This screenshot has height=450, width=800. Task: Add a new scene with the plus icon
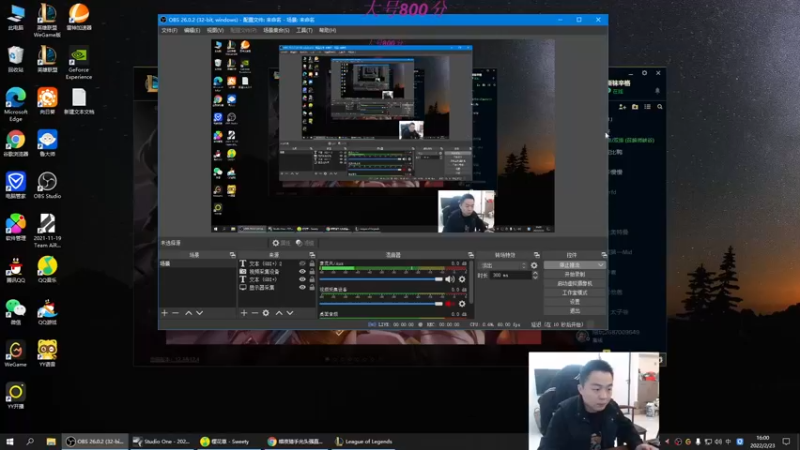(x=164, y=313)
